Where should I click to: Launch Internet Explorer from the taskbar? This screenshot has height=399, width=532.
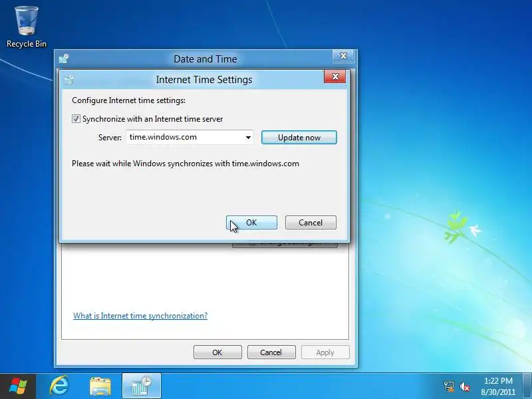59,386
